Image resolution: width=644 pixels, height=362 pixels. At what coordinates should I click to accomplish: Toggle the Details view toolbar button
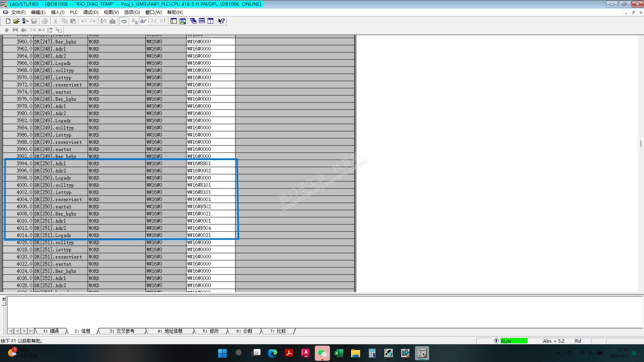(183, 21)
